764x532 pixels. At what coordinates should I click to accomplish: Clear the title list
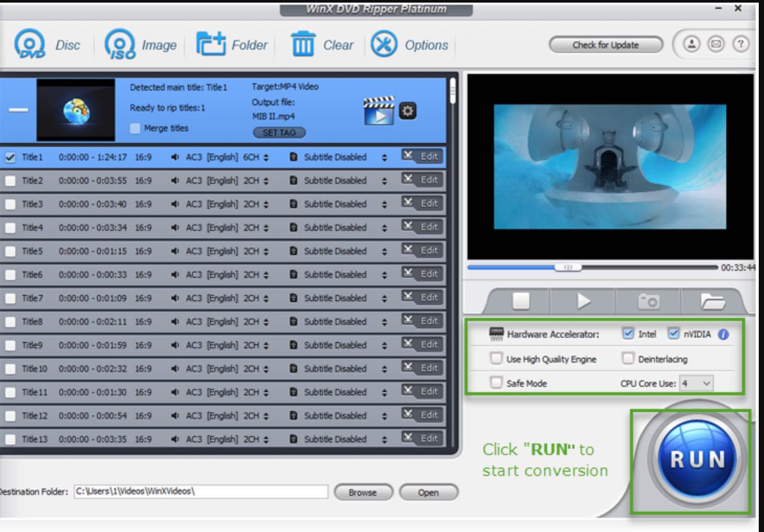[322, 45]
